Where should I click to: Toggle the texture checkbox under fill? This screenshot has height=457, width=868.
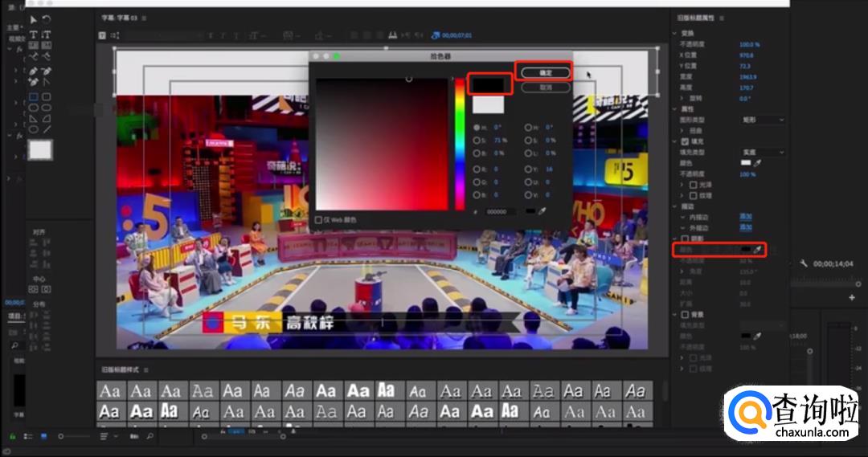[x=693, y=195]
